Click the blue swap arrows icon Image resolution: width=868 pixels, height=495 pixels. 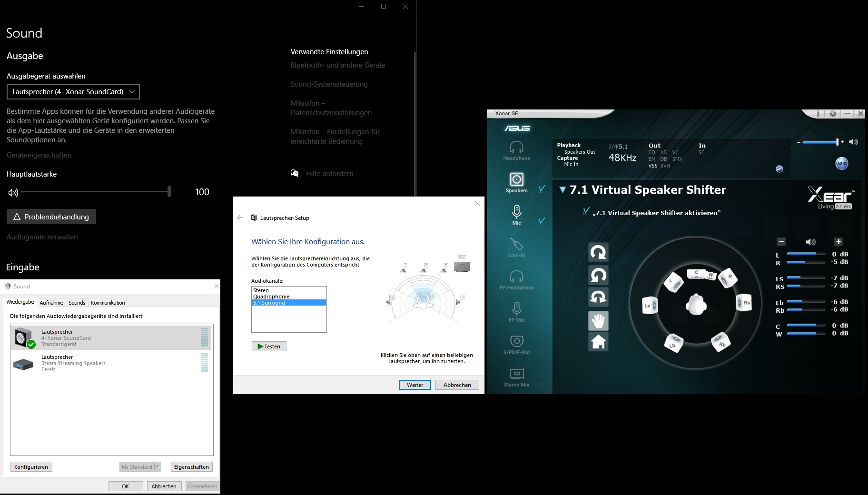pyautogui.click(x=779, y=169)
